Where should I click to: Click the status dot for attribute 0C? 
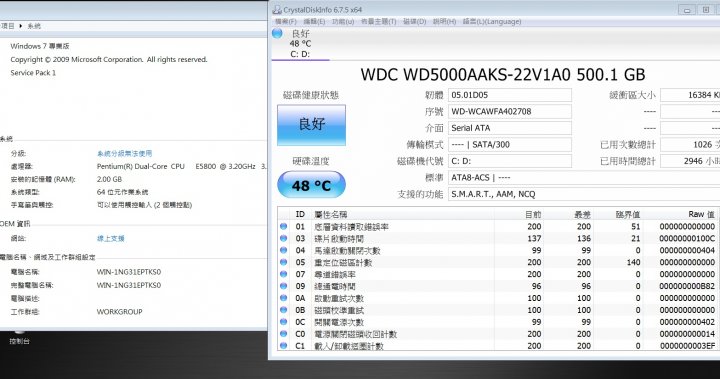click(x=283, y=322)
